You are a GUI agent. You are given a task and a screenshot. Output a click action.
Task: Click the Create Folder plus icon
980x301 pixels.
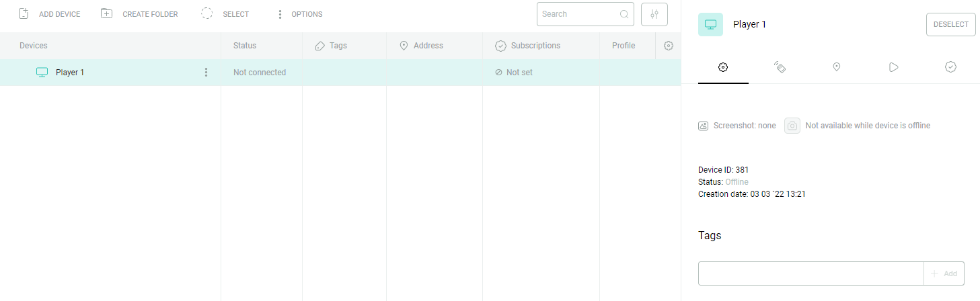pyautogui.click(x=106, y=14)
